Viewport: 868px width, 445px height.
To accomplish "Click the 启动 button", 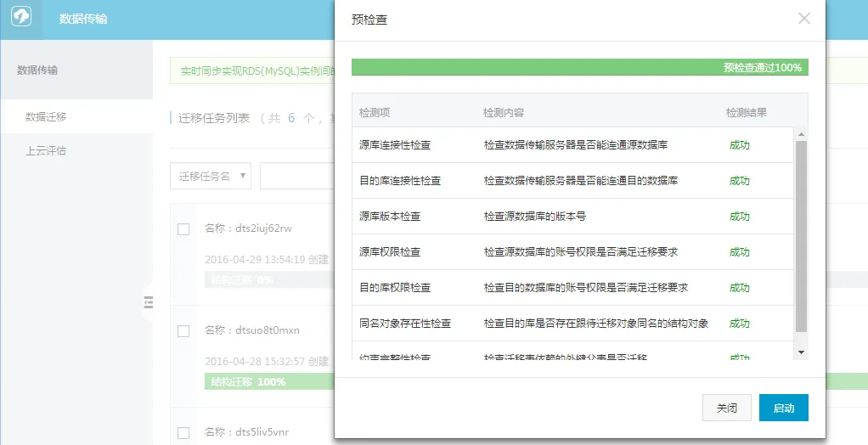I will [783, 408].
